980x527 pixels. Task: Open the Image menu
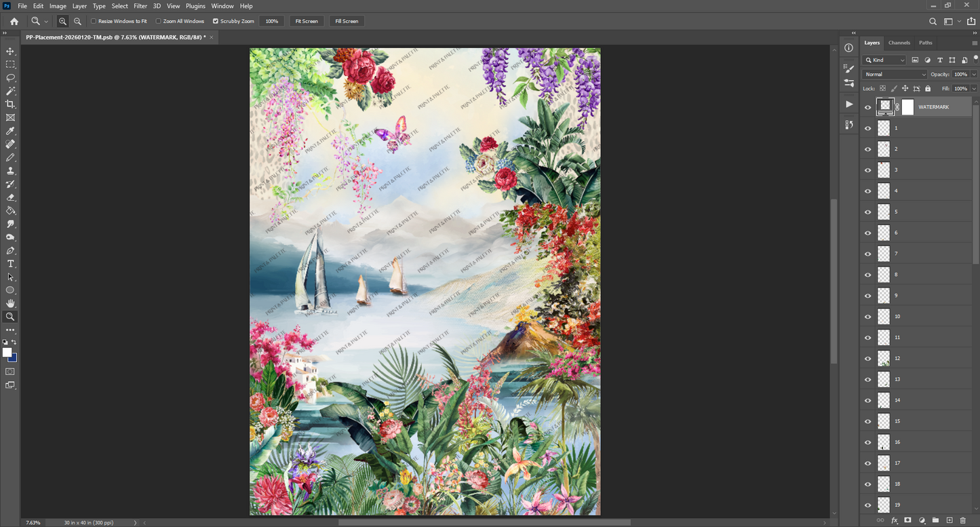(x=58, y=6)
